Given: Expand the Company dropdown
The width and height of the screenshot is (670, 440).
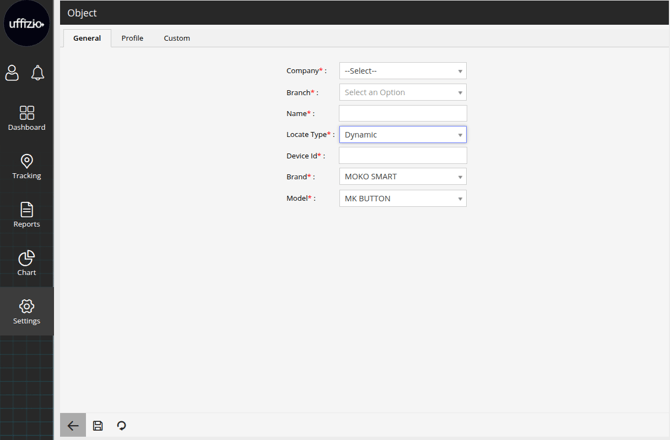Looking at the screenshot, I should [402, 71].
